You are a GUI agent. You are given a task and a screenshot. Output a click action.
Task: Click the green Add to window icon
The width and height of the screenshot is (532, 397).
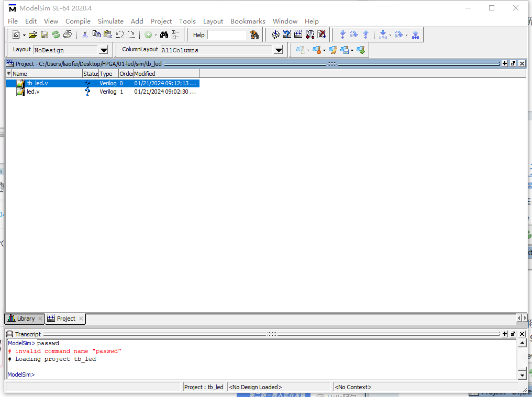pos(148,35)
